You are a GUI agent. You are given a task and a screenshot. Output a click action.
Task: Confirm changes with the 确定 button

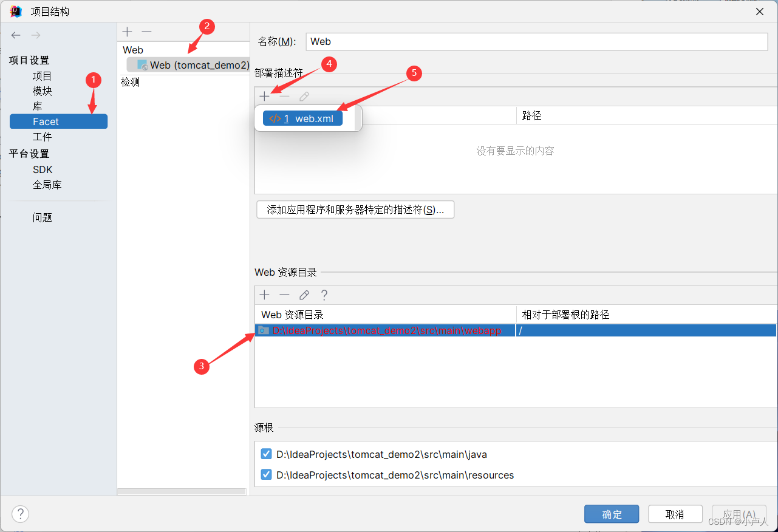pos(611,514)
